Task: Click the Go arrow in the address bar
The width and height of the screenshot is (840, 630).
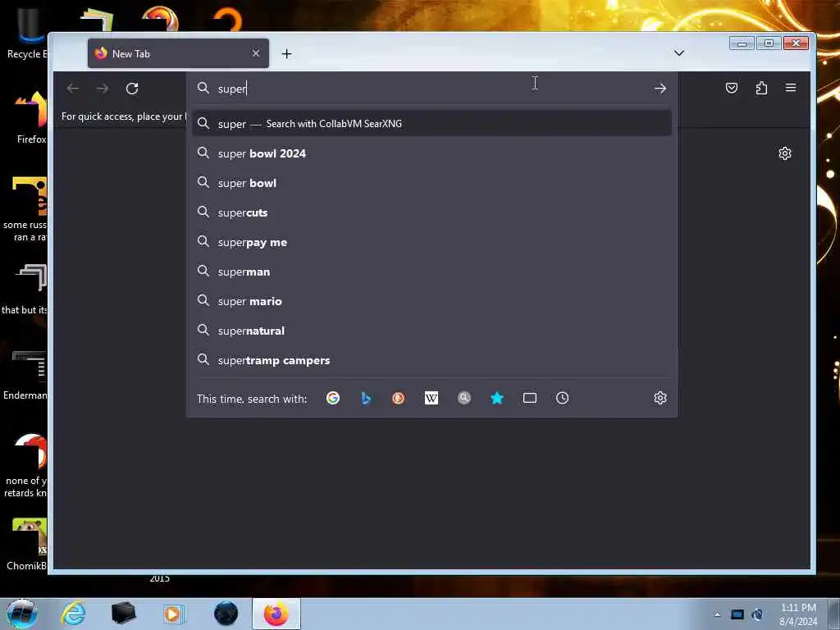Action: pos(660,89)
